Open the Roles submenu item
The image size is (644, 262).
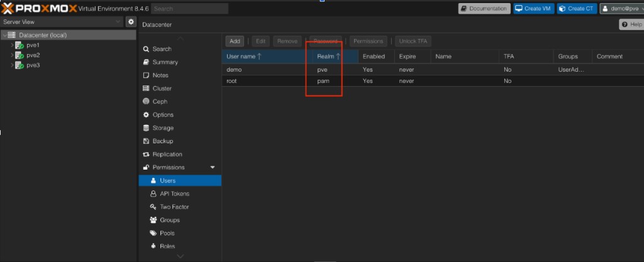pos(180,246)
